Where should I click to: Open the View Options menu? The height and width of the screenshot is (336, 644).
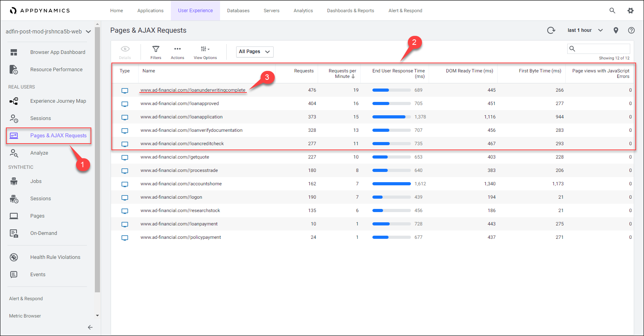click(205, 49)
